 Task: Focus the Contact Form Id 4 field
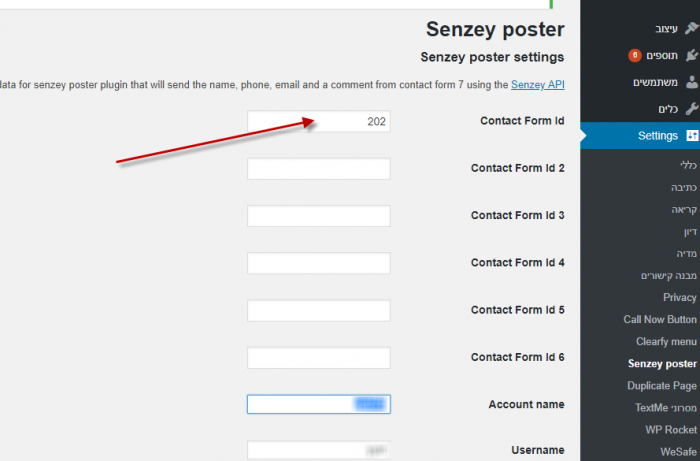pyautogui.click(x=318, y=263)
